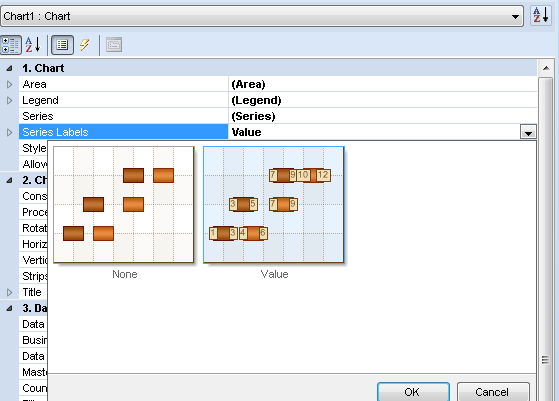
Task: Open the Series Labels value dropdown arrow
Action: (528, 133)
